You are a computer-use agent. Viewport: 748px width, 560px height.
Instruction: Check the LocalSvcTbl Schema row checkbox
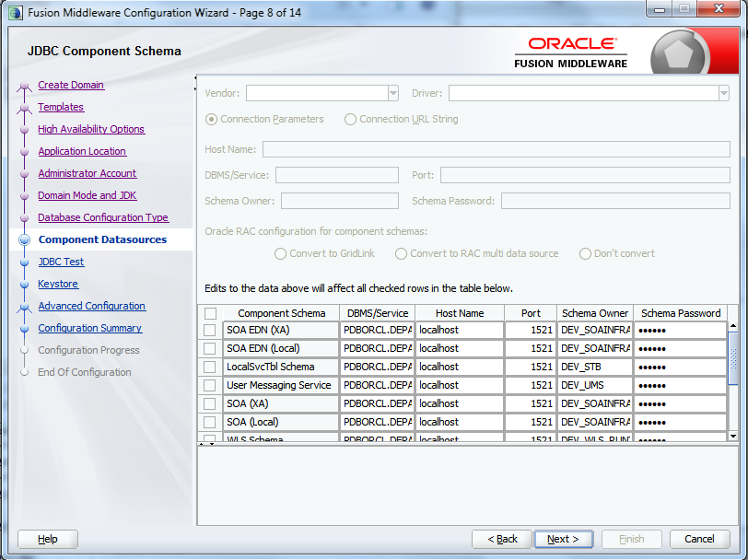[209, 367]
